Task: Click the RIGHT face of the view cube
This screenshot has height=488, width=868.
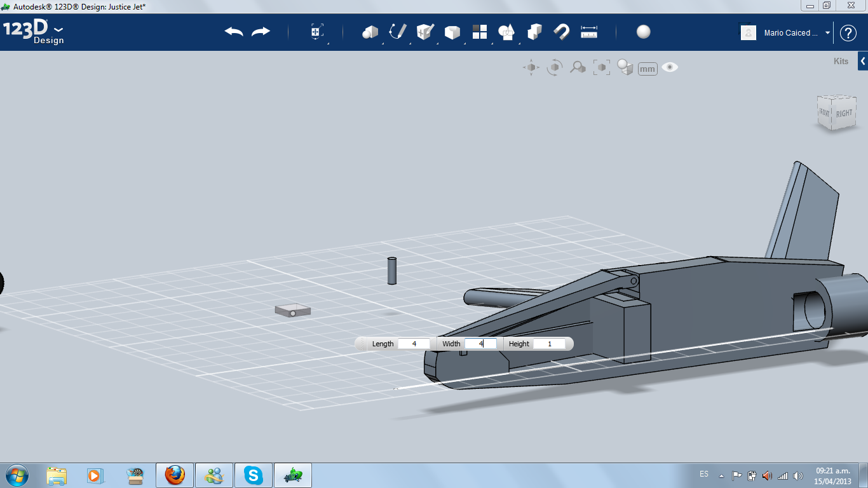Action: pos(844,113)
